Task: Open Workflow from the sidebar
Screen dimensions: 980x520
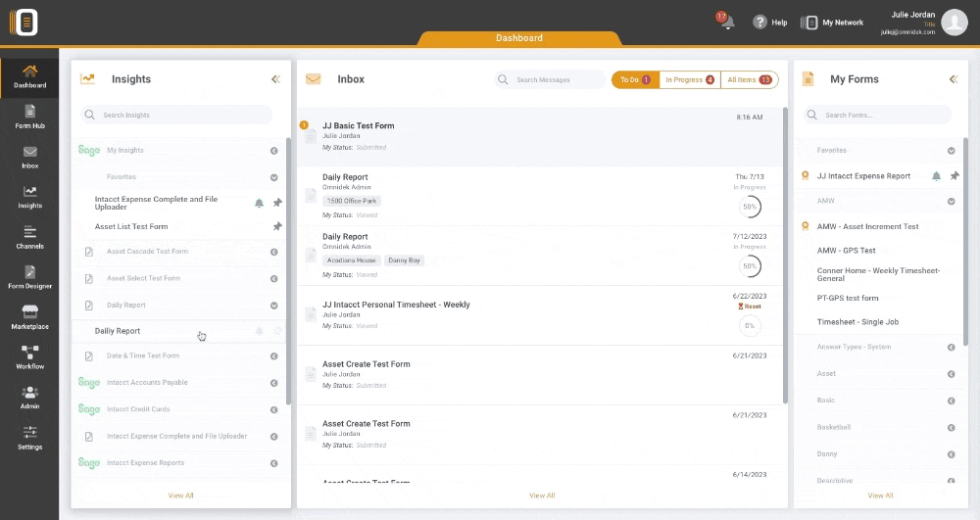Action: [x=29, y=357]
